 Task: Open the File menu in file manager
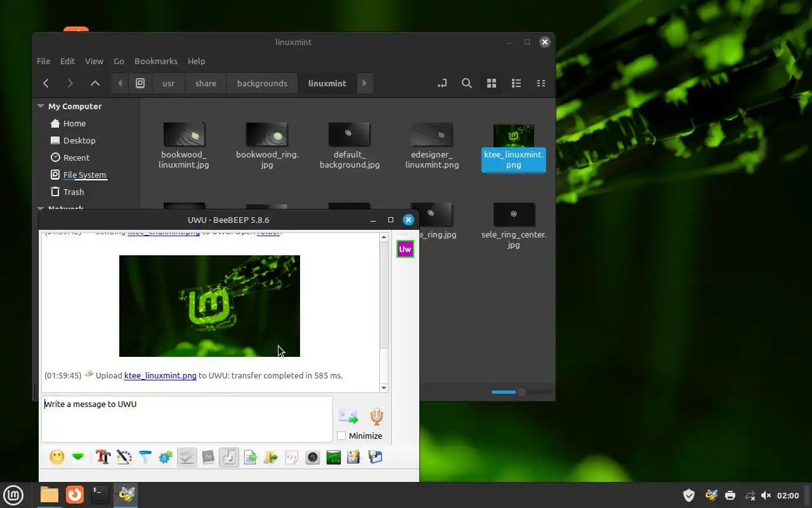pos(43,61)
